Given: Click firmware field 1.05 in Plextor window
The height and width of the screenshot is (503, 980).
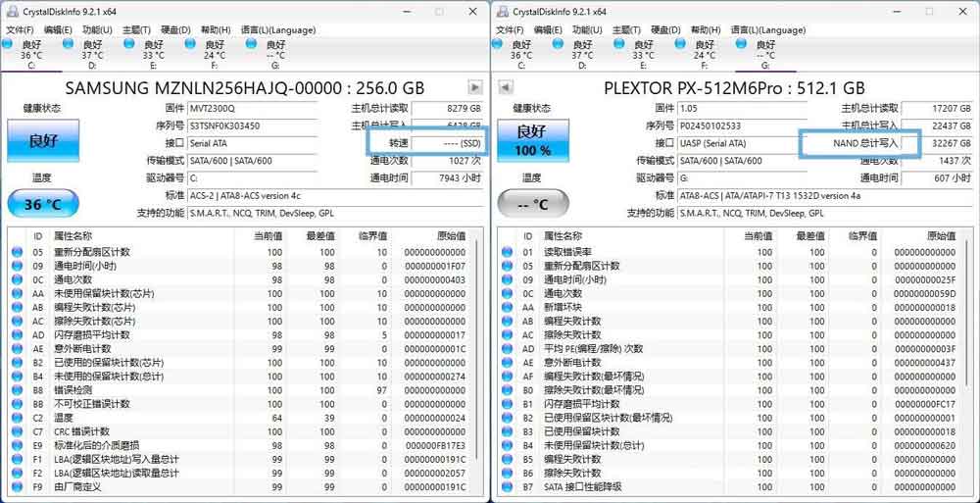Looking at the screenshot, I should [x=742, y=108].
